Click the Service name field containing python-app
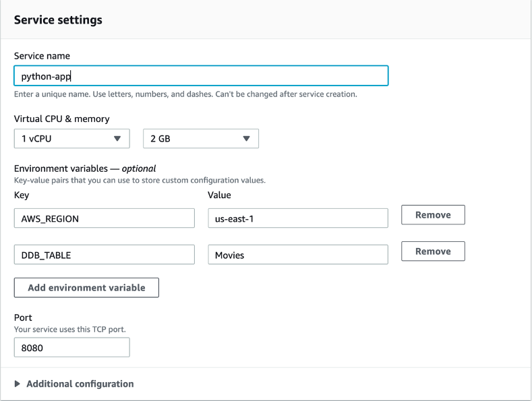Screen dimensions: 532x401 (x=200, y=76)
